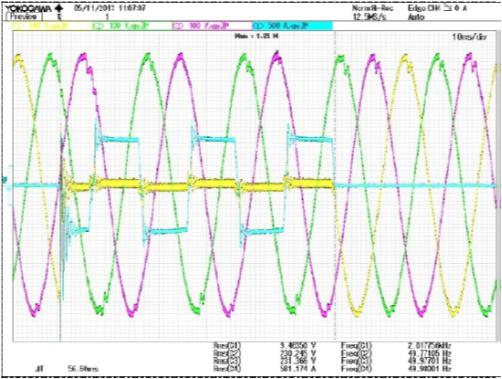Click the ground level marker at left edge
502x379 pixels.
5,180
